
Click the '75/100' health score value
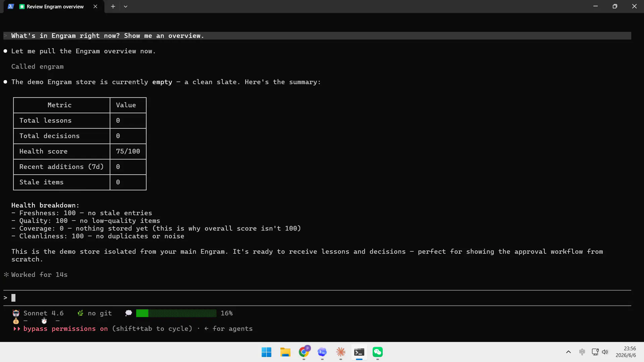[128, 152]
